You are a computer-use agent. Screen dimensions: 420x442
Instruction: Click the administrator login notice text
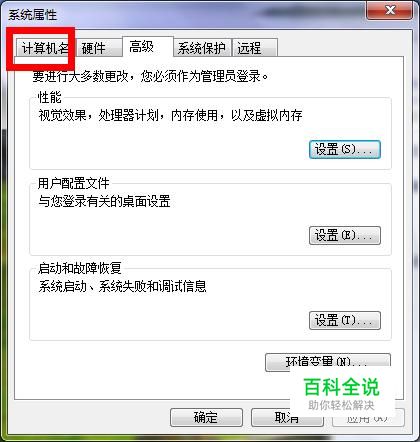(150, 76)
